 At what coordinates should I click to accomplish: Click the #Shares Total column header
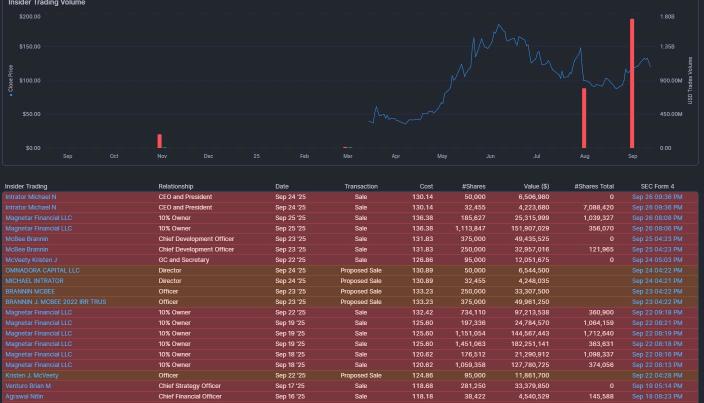[x=594, y=186]
